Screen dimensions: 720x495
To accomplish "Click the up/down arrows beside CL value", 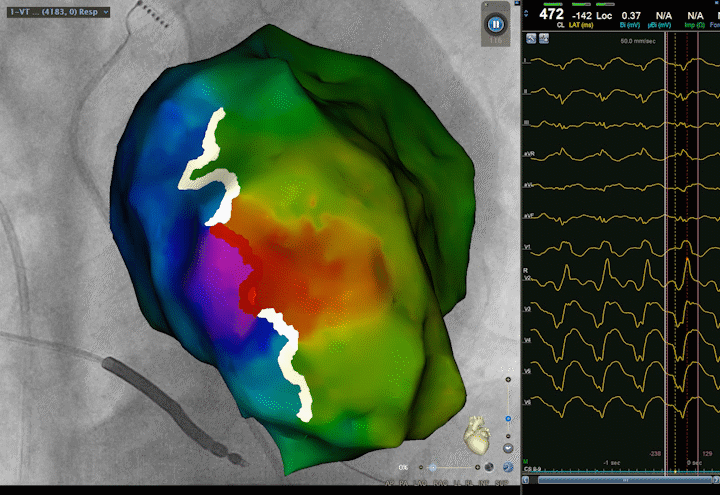I will tap(526, 14).
